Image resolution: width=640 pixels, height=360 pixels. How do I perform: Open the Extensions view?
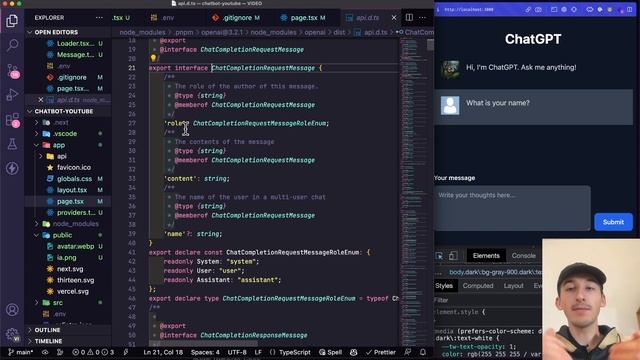pos(12,120)
